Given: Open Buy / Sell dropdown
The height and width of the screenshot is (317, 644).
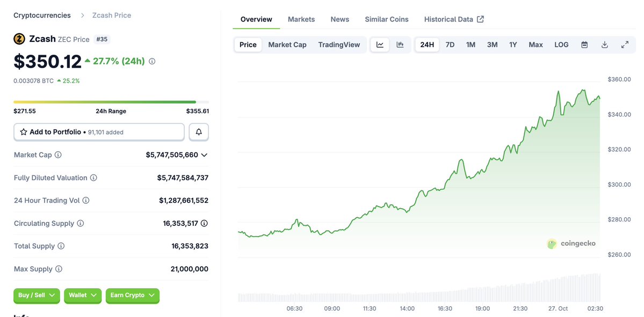Looking at the screenshot, I should [x=37, y=295].
